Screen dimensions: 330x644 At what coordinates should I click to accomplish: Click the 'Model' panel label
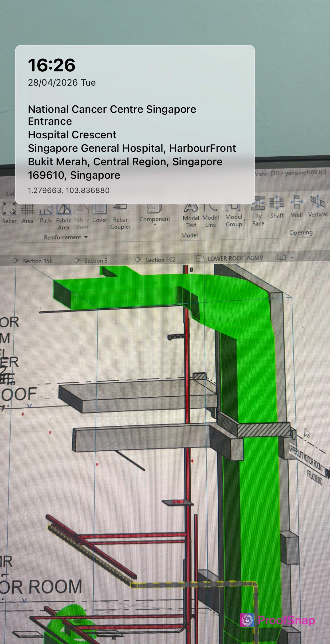190,235
